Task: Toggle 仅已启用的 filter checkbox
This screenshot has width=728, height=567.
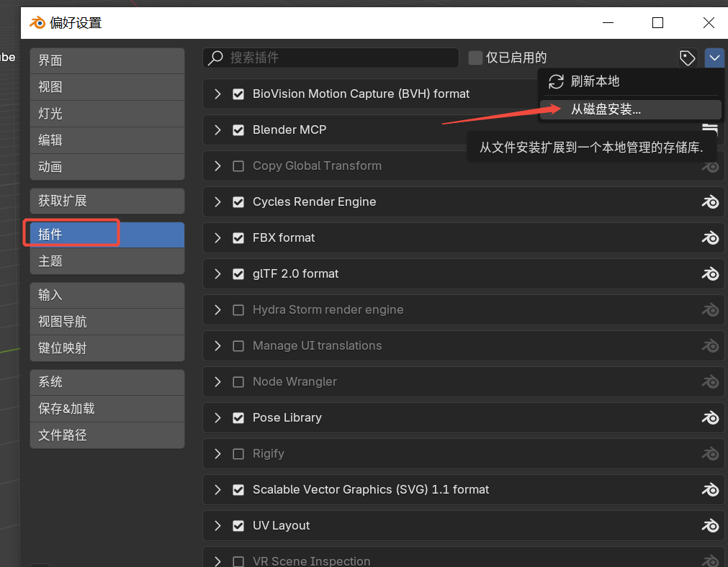Action: (x=475, y=58)
